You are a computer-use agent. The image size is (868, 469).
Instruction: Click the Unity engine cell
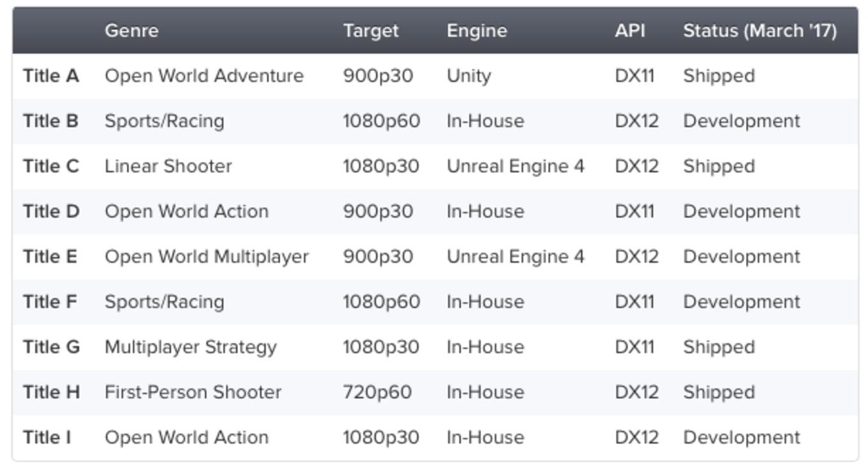(469, 76)
